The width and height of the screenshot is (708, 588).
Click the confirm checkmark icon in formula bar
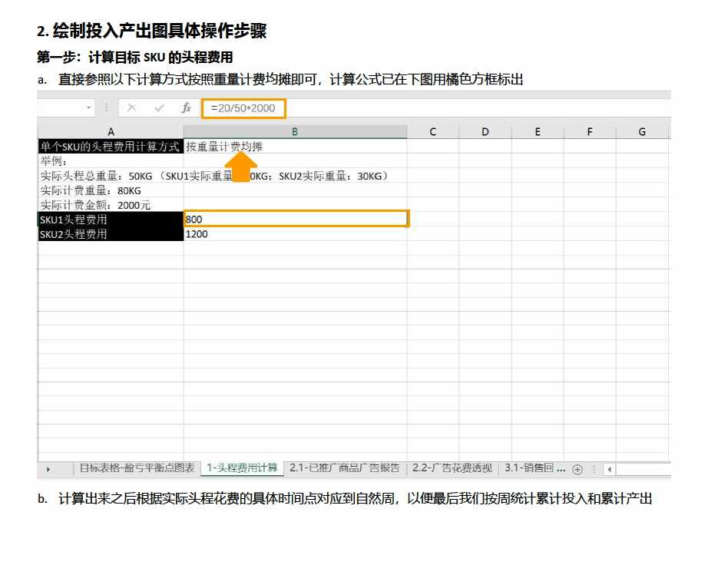[x=159, y=108]
